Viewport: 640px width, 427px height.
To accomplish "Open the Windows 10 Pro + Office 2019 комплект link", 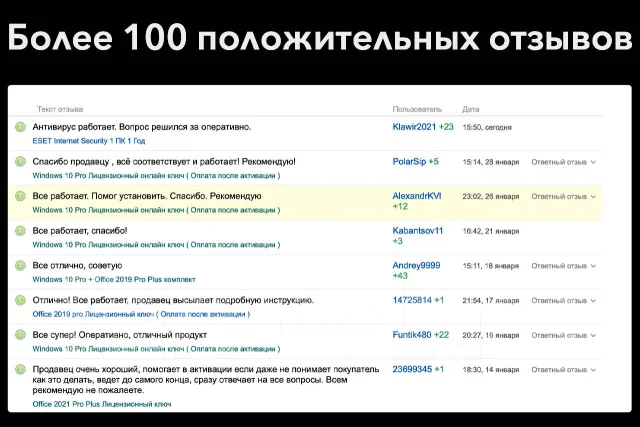I will coord(114,280).
